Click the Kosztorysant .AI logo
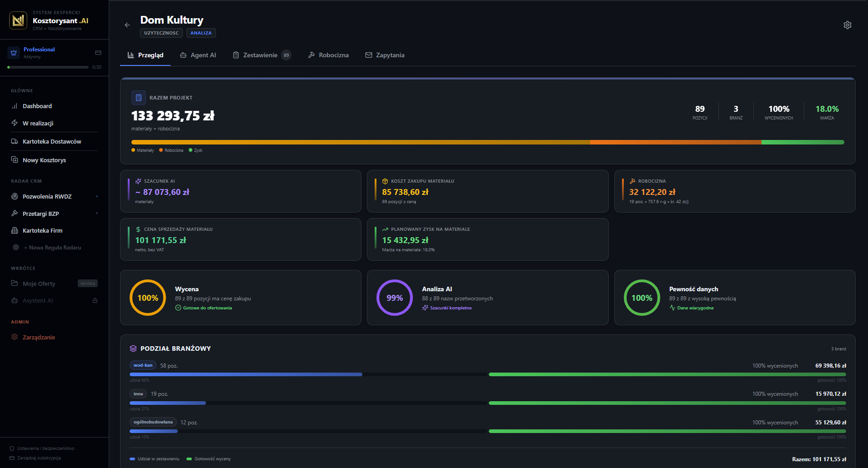 [x=18, y=20]
